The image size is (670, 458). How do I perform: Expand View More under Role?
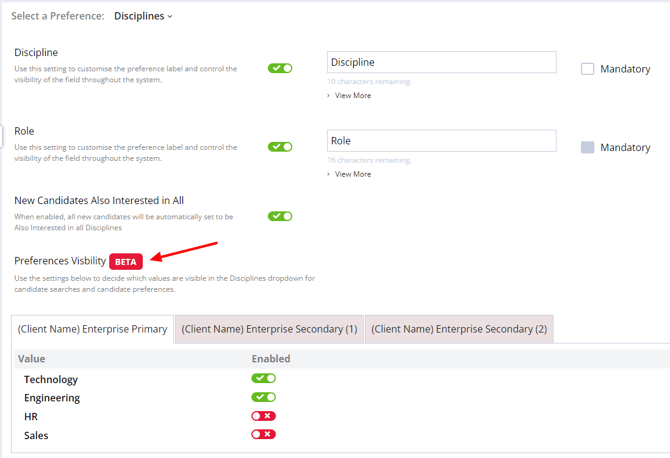click(349, 174)
